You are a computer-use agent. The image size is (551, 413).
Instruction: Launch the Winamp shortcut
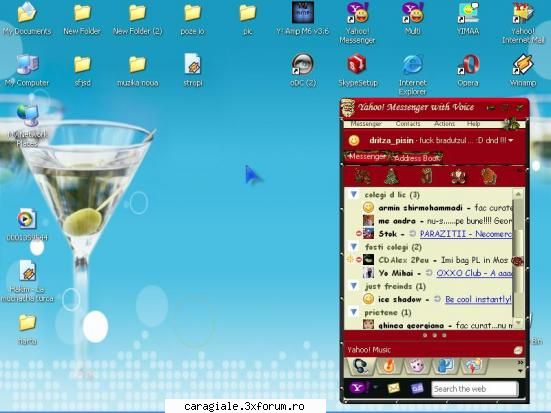click(523, 70)
